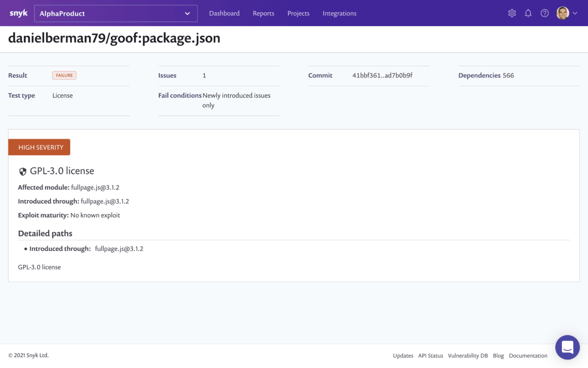
Task: Open the help question mark icon
Action: click(x=544, y=13)
